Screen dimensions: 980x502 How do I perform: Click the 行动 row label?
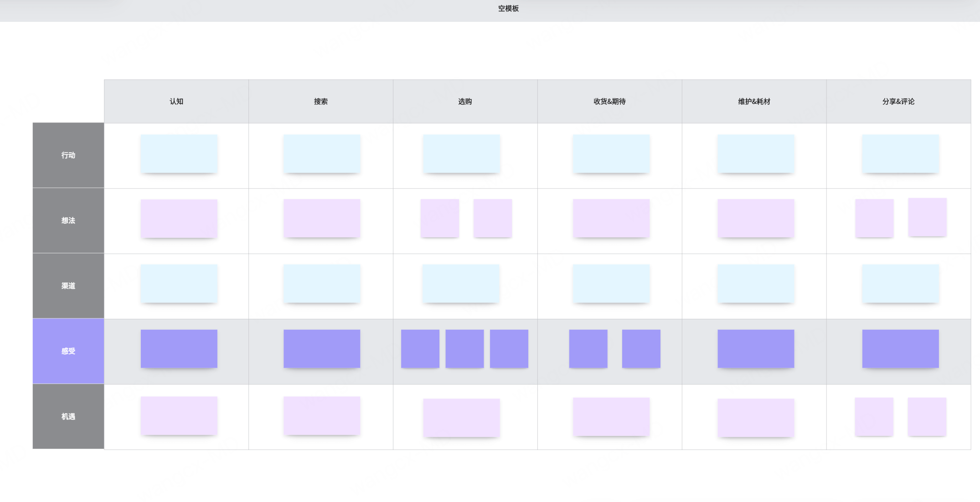(x=68, y=155)
